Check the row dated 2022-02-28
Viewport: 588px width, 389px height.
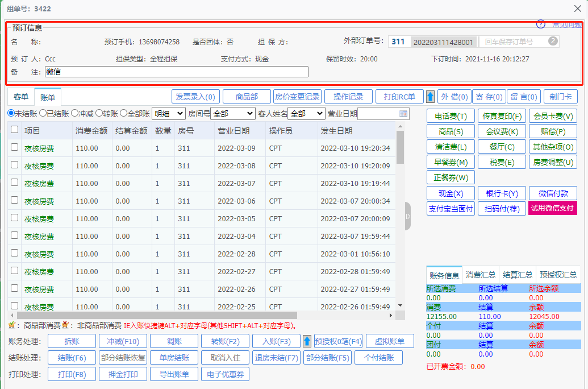click(x=15, y=253)
